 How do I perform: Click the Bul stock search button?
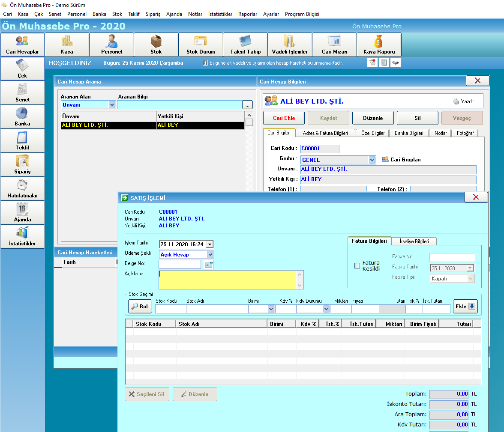click(140, 307)
